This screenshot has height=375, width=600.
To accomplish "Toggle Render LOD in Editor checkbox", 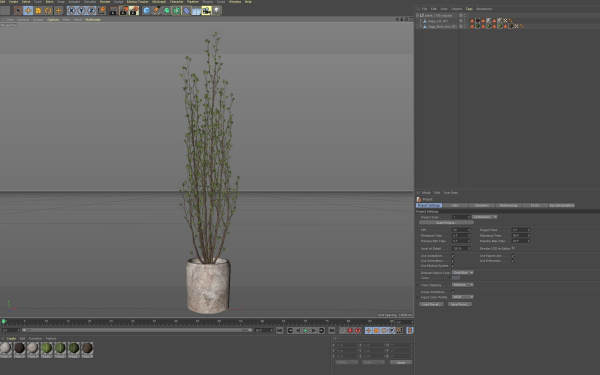I will coord(513,248).
